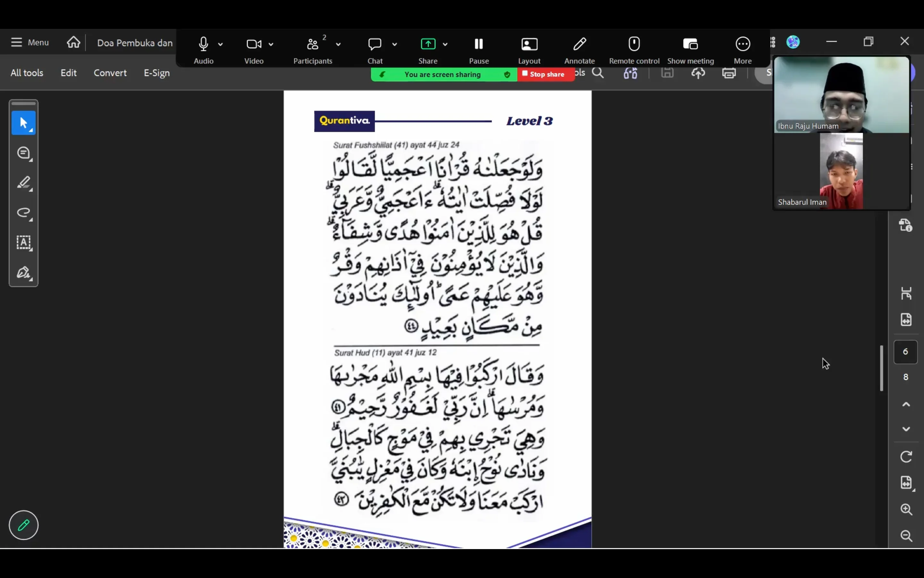Open the More options in meeting toolbar

click(x=743, y=50)
